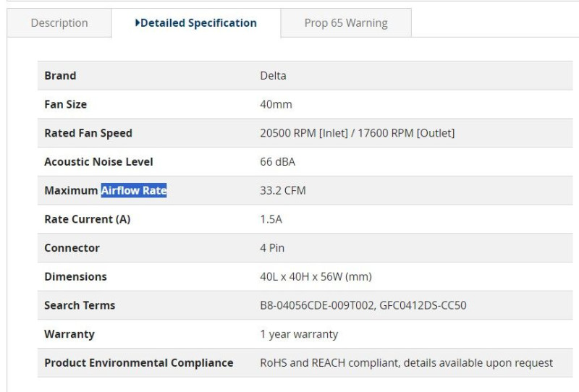Click the Rate Current (A) label
Viewport: 579px width, 392px height.
(x=87, y=219)
